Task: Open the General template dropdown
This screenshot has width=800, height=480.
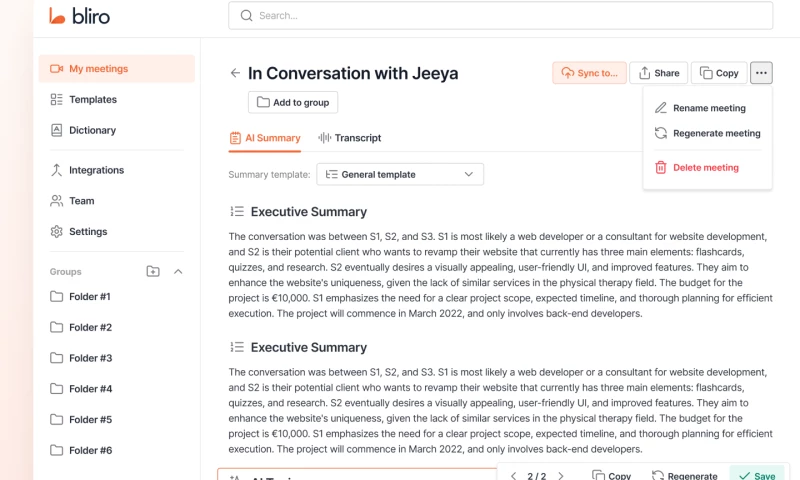Action: pyautogui.click(x=400, y=174)
